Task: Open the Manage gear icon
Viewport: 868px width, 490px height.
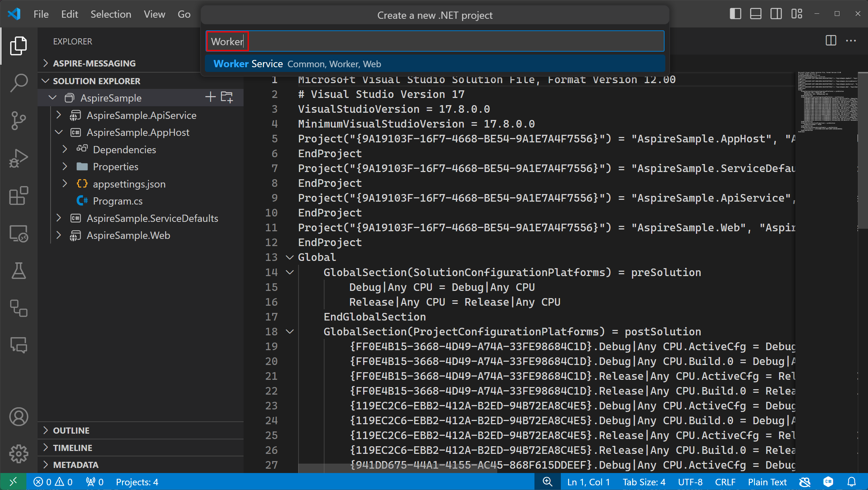Action: point(18,454)
